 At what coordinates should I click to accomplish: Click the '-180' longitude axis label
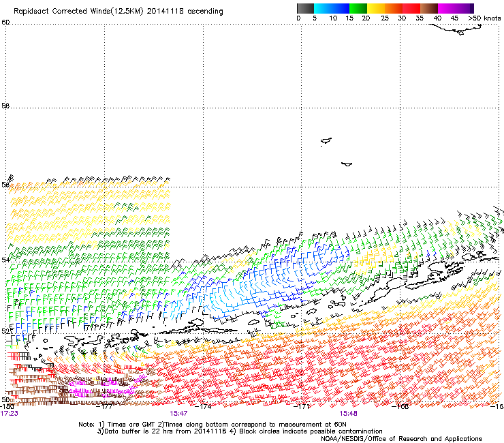click(7, 406)
